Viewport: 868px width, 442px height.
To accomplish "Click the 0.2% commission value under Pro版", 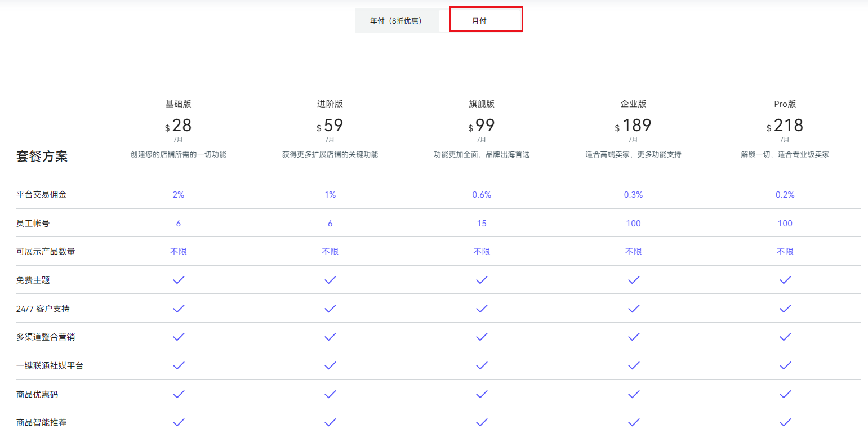I will pyautogui.click(x=785, y=194).
